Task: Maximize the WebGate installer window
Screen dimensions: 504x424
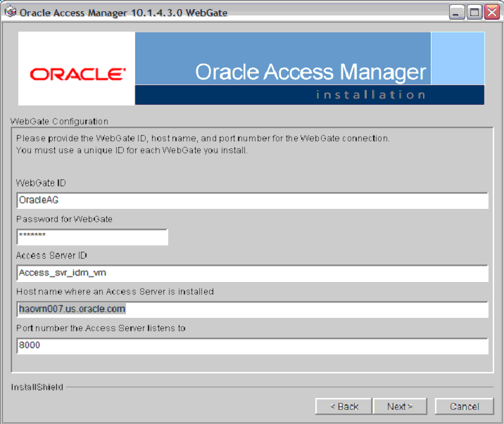Action: pyautogui.click(x=474, y=12)
